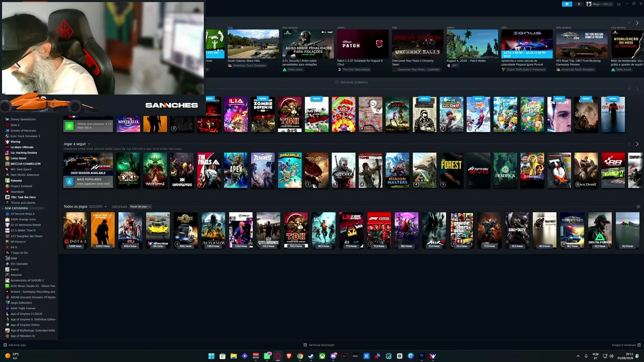Click "Project Zomboid" in the sidebar

coord(21,186)
